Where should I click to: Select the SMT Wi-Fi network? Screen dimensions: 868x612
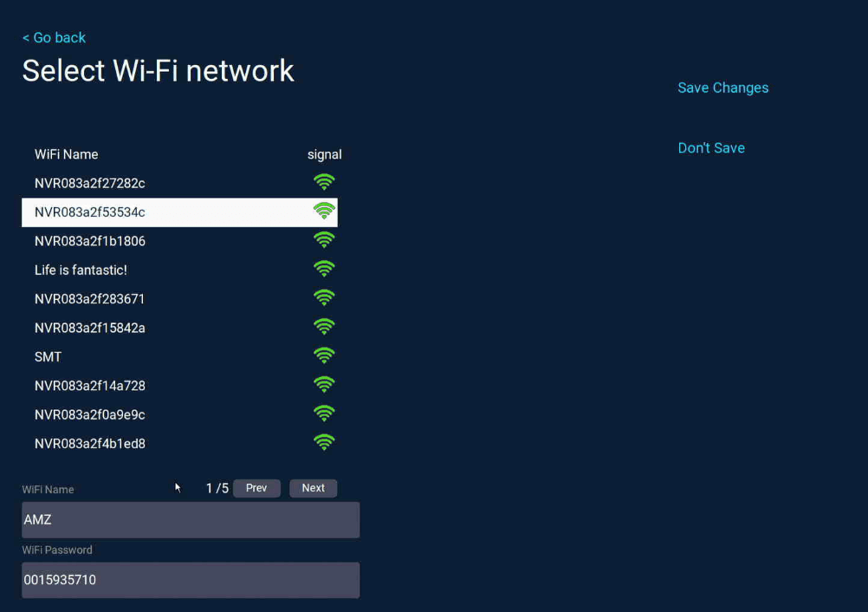pos(49,357)
